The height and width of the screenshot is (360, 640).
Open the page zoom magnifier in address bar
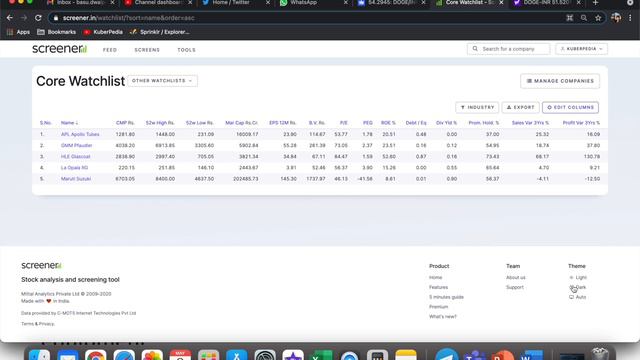pyautogui.click(x=584, y=18)
